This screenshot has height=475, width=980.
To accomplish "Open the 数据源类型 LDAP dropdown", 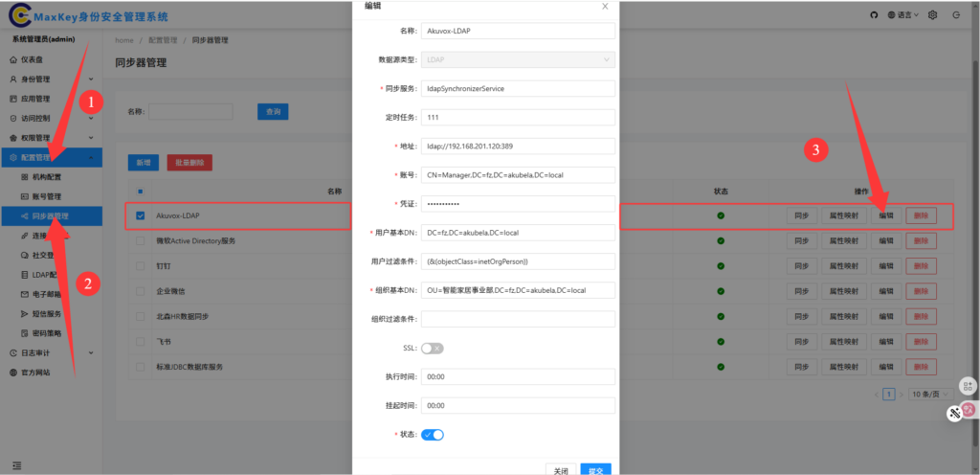I will pos(518,59).
